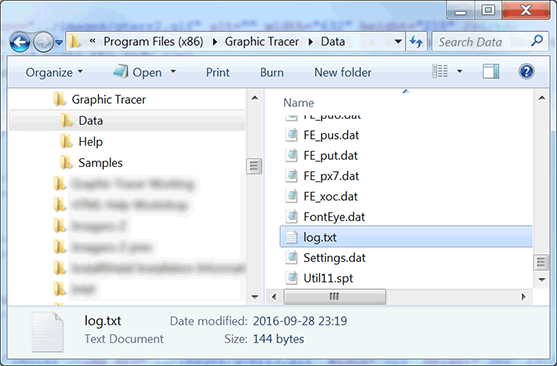Click the navigation pane scrollbar thumb
The image size is (557, 366).
pyautogui.click(x=254, y=166)
